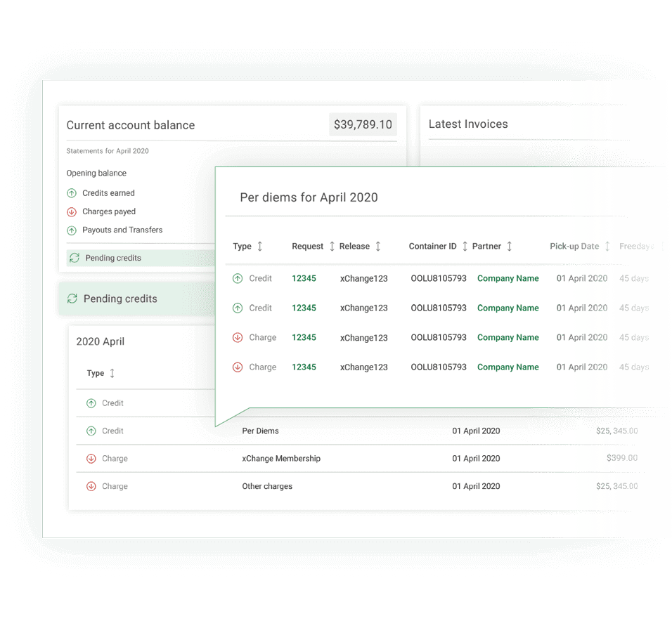Open request 12345 in second Credit row
The height and width of the screenshot is (621, 672).
coord(304,308)
